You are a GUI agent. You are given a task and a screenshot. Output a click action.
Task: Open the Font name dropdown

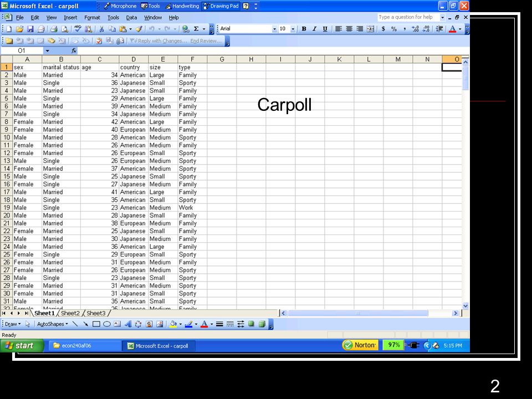274,29
